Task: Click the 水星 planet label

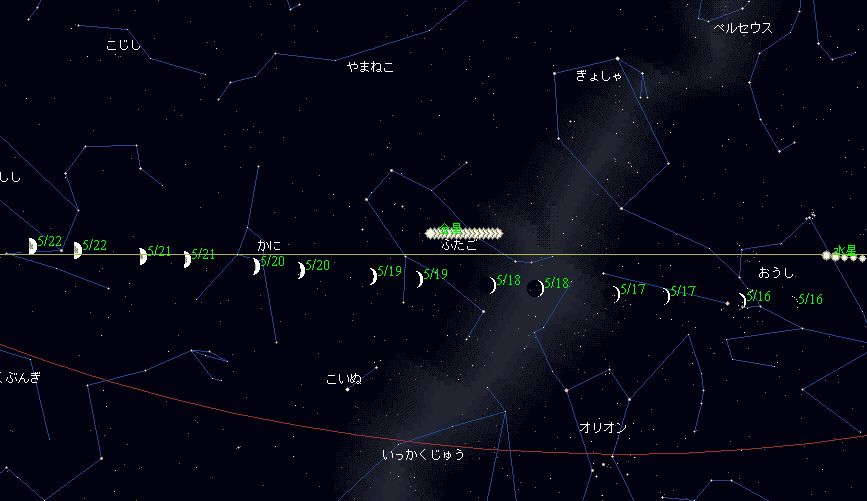Action: (x=845, y=249)
